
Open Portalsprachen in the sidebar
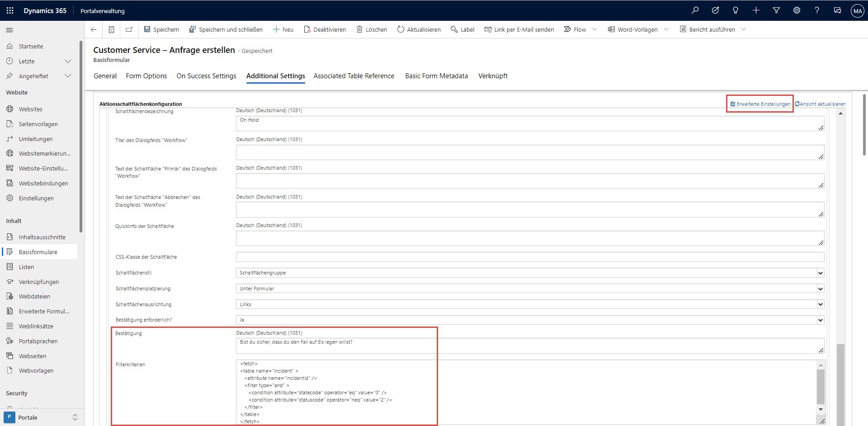(39, 341)
